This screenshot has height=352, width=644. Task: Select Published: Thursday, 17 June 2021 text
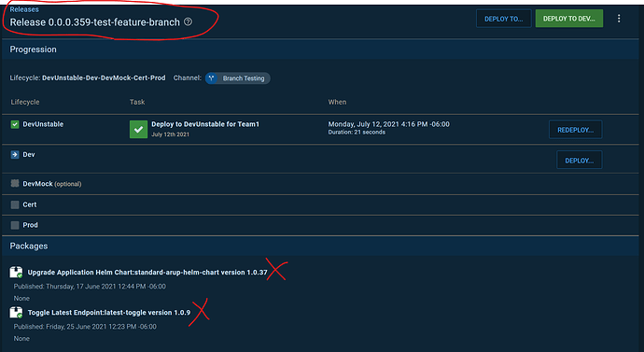pyautogui.click(x=90, y=287)
